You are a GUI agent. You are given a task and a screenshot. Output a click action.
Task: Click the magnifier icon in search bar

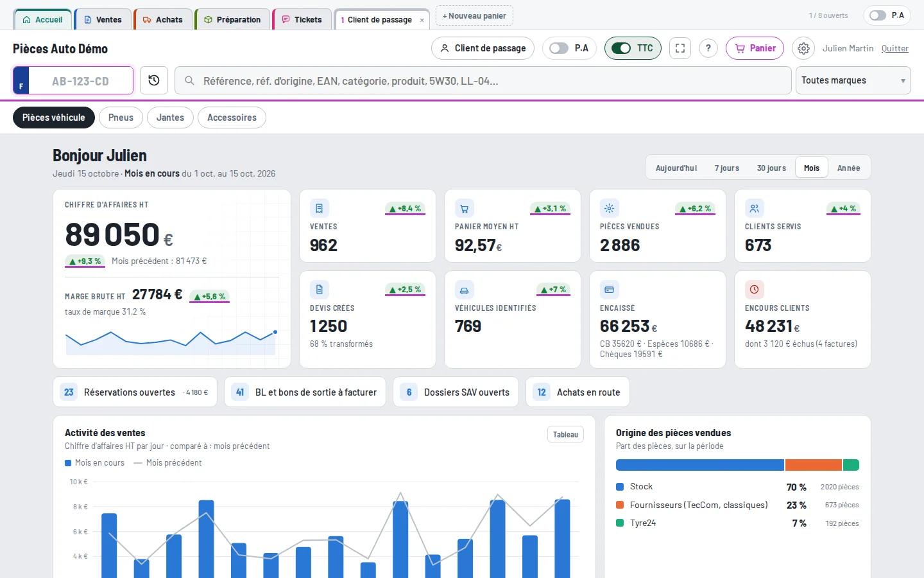(189, 81)
